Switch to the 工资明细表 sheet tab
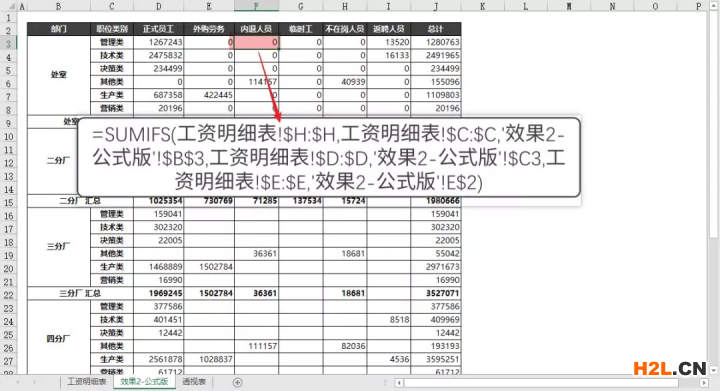The height and width of the screenshot is (391, 720). [x=87, y=382]
